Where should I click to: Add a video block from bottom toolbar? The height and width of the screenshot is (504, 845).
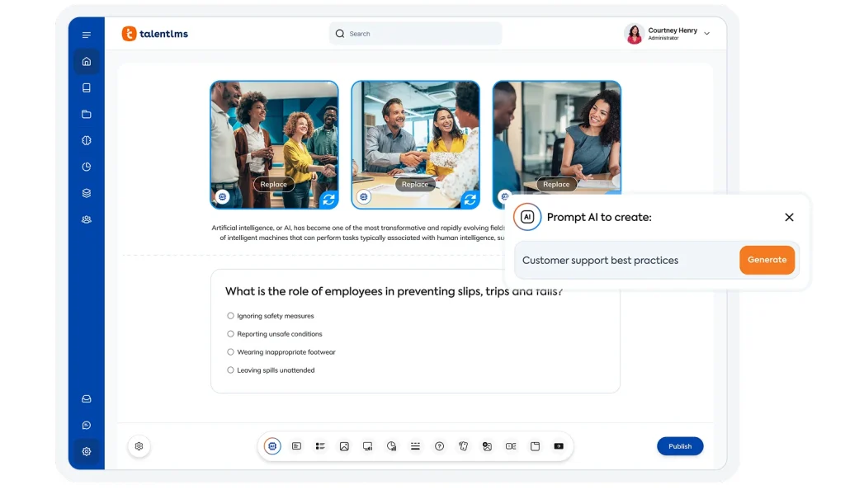point(559,446)
